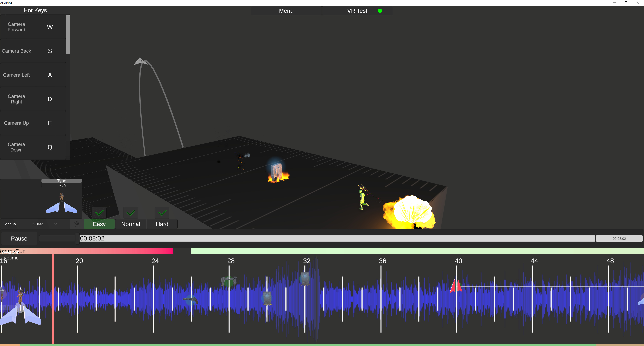Open the Menu

pyautogui.click(x=286, y=11)
